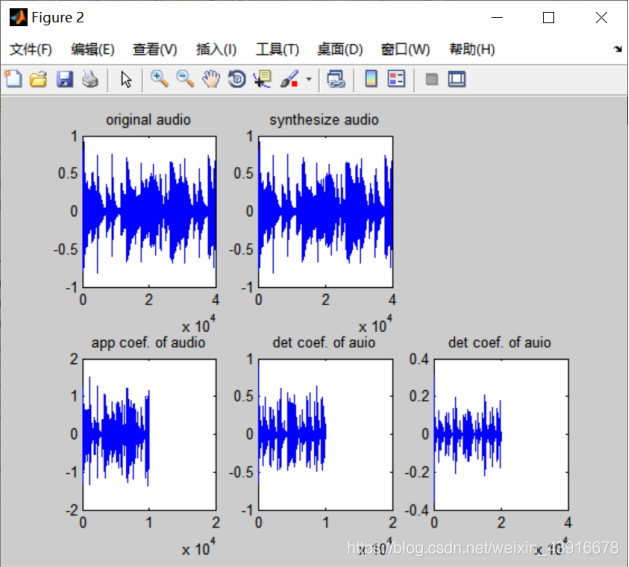This screenshot has width=629, height=567.
Task: Click the original audio plot
Action: click(149, 212)
